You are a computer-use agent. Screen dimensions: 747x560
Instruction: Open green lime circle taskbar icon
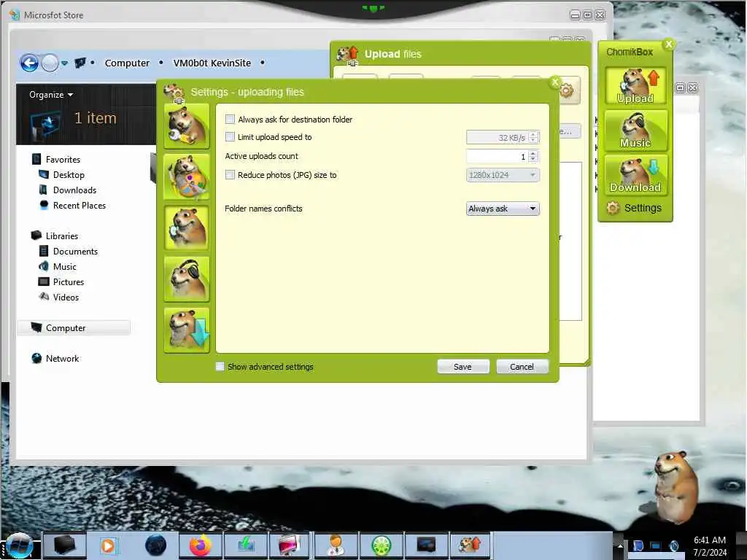(381, 545)
